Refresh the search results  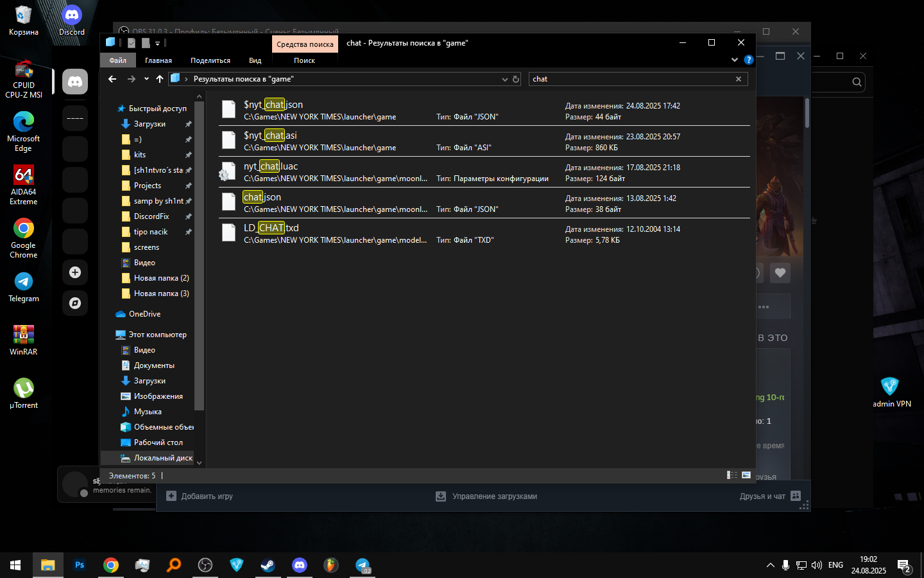515,80
